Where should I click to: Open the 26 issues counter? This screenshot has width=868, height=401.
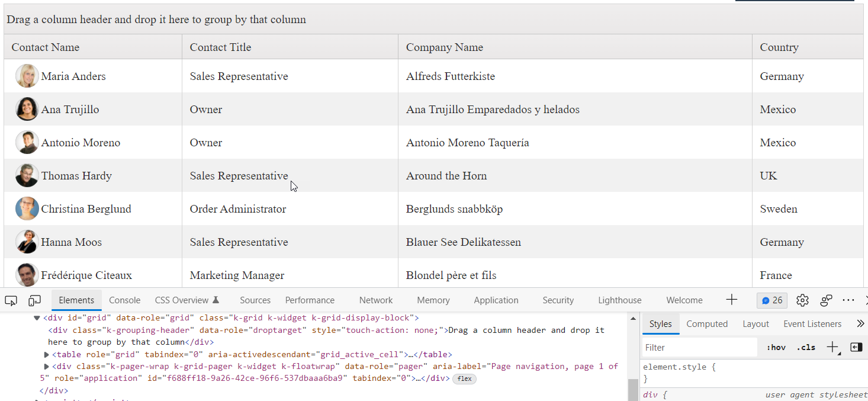772,300
